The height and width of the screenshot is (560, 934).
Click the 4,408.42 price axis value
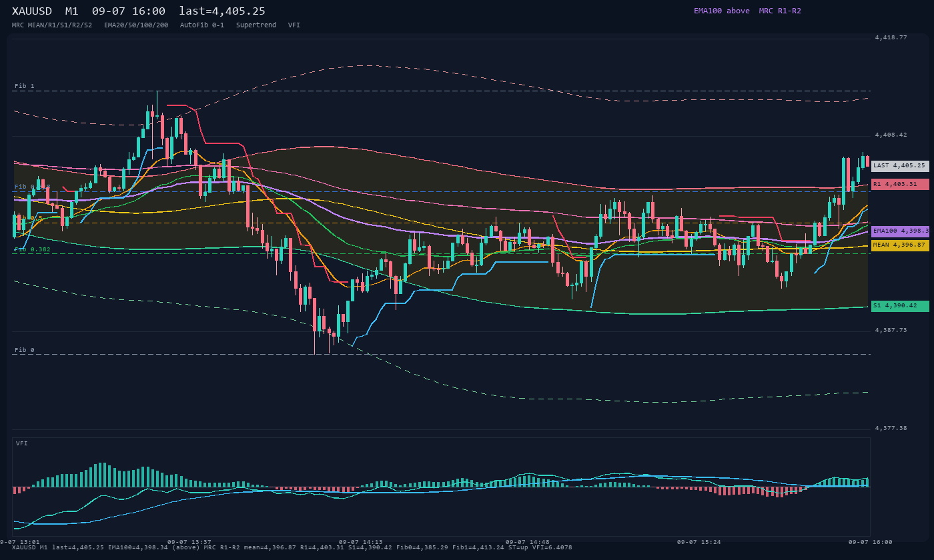point(891,135)
